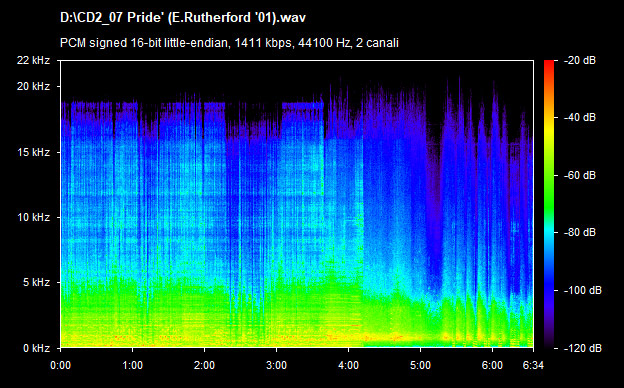Click the 4:00 time axis marker
624x388 pixels.
[x=349, y=365]
